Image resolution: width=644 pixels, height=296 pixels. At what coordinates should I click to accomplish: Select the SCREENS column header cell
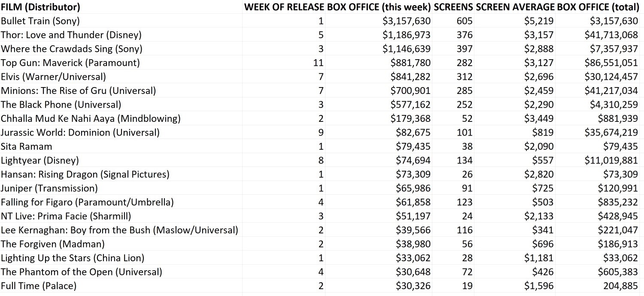click(453, 7)
